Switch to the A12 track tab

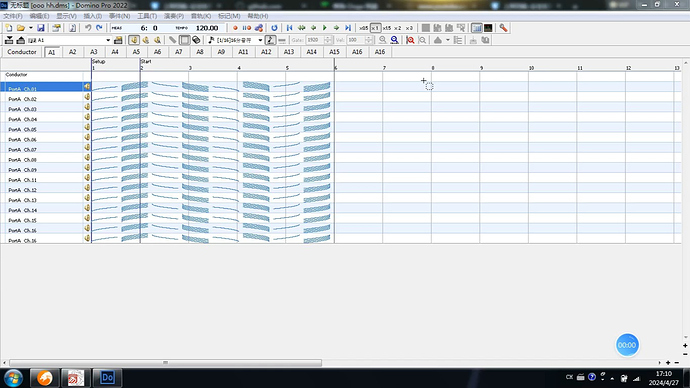[x=266, y=52]
